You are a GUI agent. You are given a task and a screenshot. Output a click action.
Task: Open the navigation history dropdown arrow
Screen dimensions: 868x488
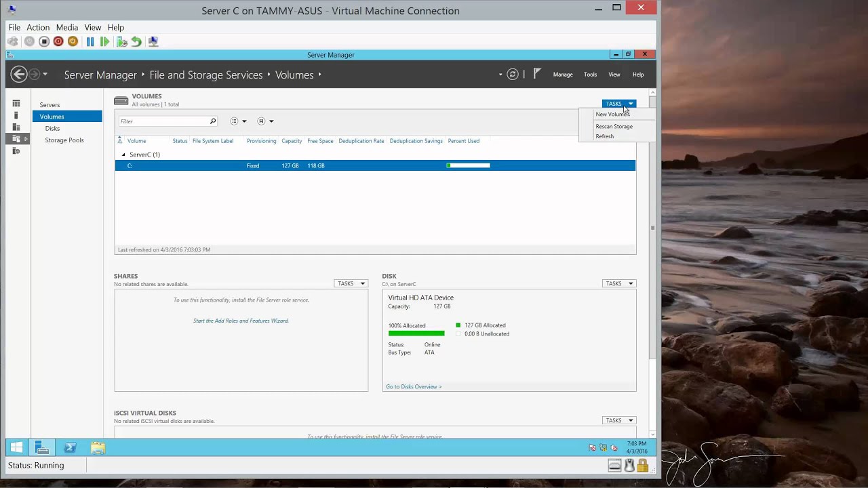tap(45, 75)
